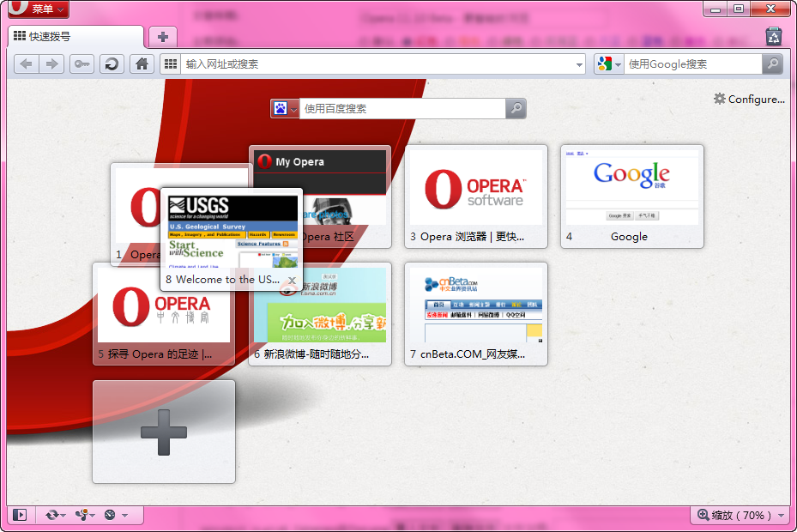Click the Baidu search magnifier button
Screen dimensions: 797x532
click(x=516, y=108)
